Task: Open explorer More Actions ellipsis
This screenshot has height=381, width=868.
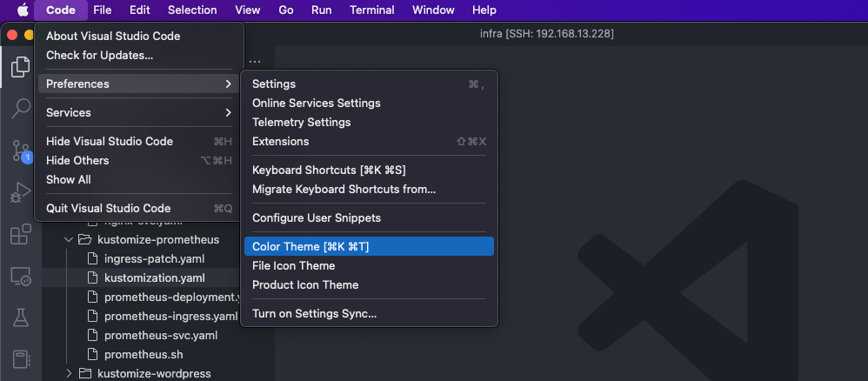Action: click(x=255, y=62)
